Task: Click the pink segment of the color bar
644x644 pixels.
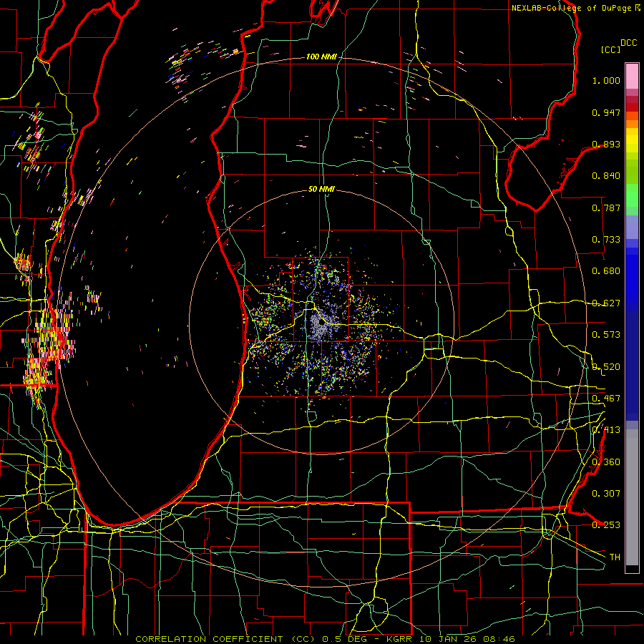Action: (632, 76)
